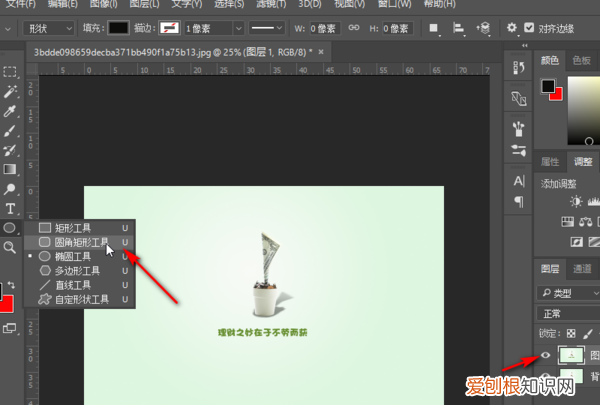Image resolution: width=600 pixels, height=405 pixels.
Task: Choose 椭圆工具 from the flyout
Action: point(80,256)
